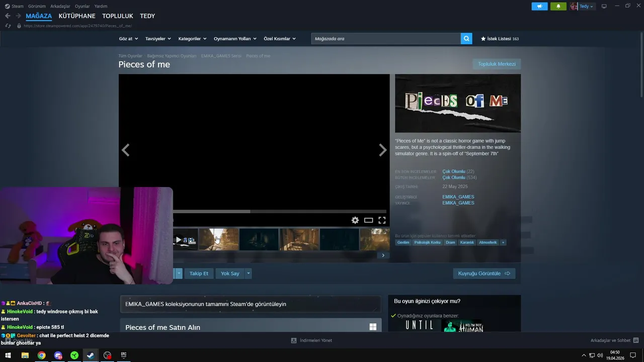Click the page vertical scrollbar
Screen dimensions: 644x362
[641, 65]
